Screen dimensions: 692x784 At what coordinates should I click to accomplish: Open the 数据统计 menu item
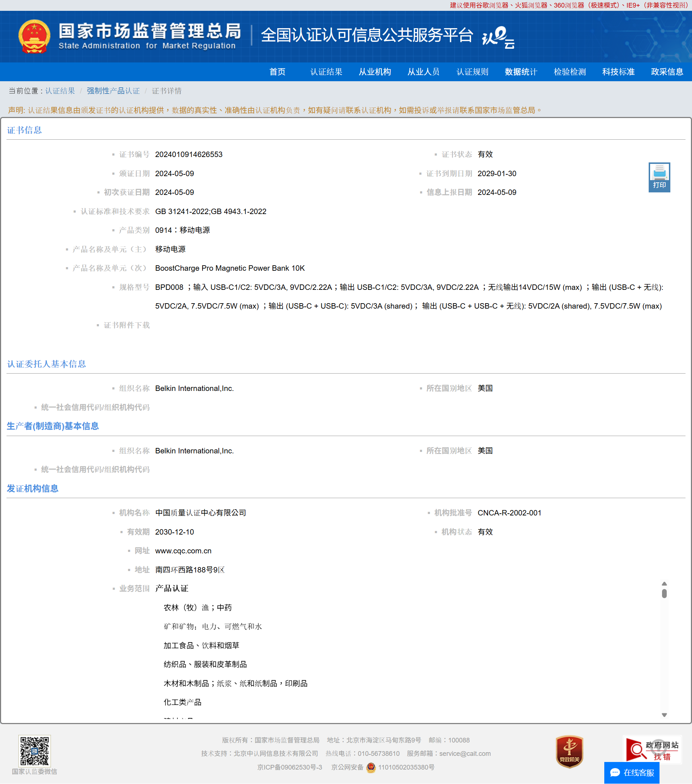(x=521, y=72)
